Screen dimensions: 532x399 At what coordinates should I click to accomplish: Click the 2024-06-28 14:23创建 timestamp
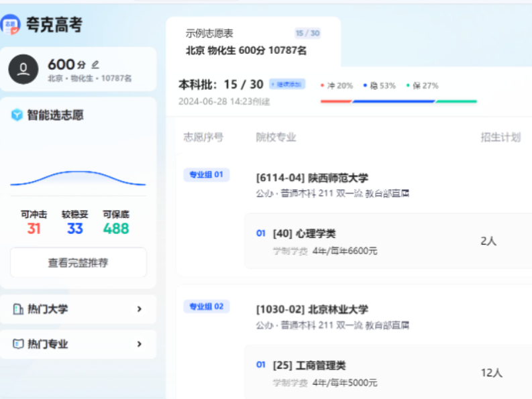pos(224,101)
